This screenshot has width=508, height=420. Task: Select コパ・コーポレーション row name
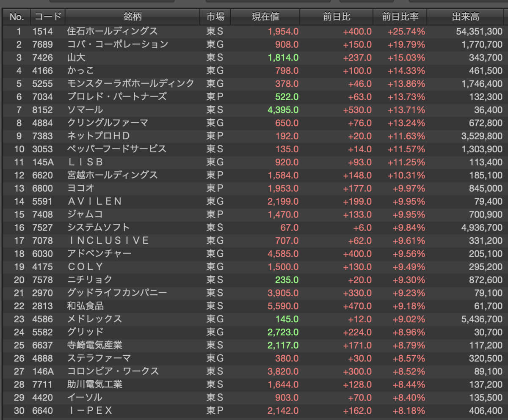(118, 44)
